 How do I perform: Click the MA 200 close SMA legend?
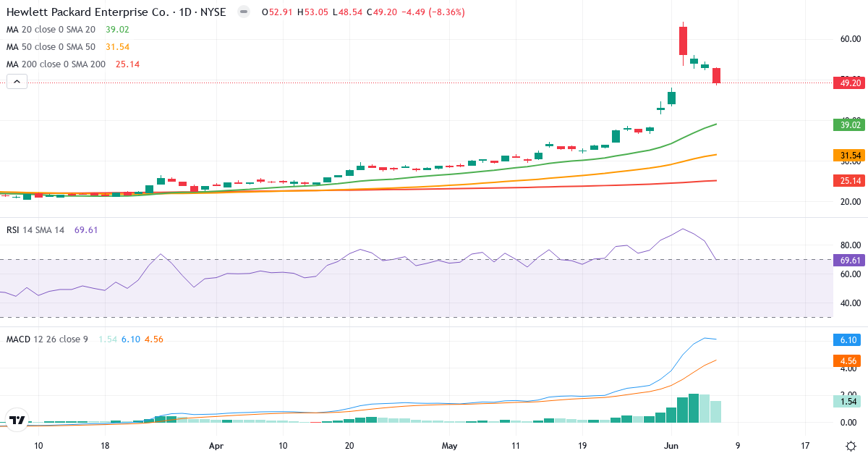(55, 64)
